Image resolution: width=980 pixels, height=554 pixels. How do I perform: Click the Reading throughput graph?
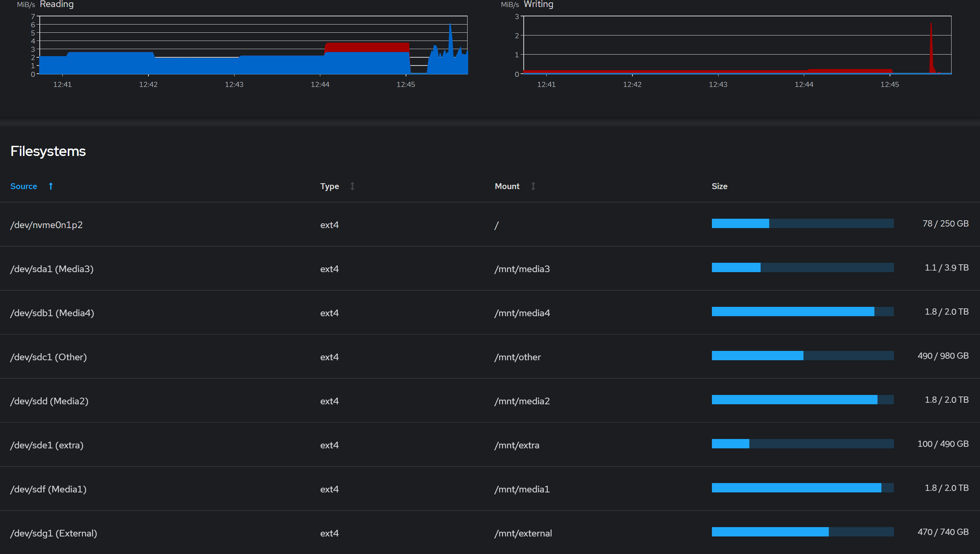pos(253,45)
